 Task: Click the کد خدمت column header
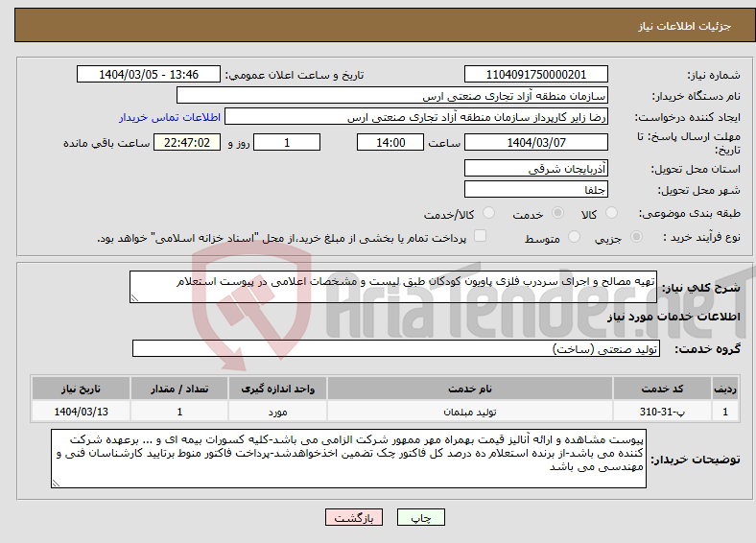pyautogui.click(x=663, y=389)
